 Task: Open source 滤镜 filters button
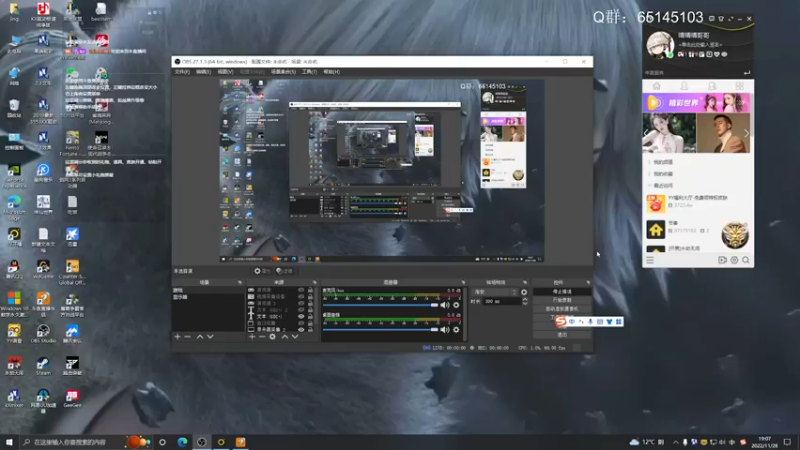point(284,271)
